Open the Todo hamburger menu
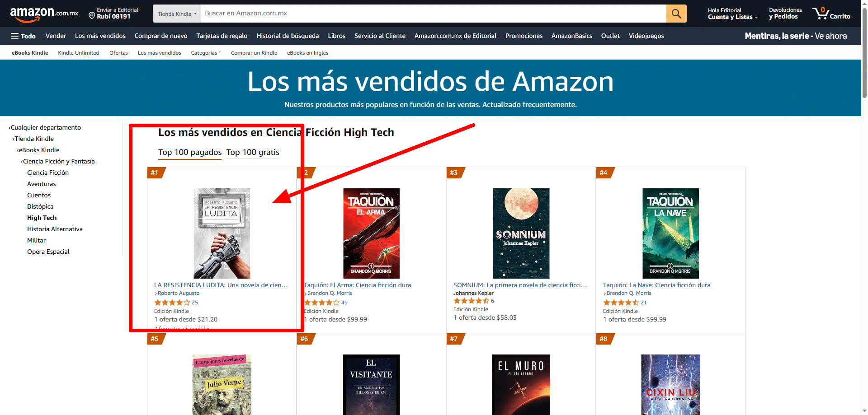868x415 pixels. click(23, 36)
